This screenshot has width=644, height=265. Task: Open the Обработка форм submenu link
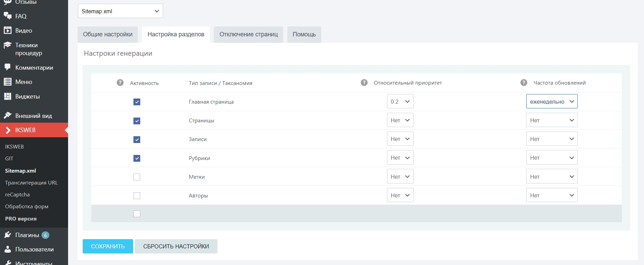[27, 206]
